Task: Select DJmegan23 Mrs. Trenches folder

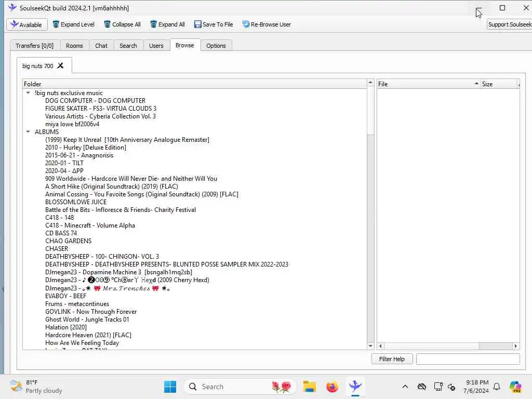Action: pos(108,288)
